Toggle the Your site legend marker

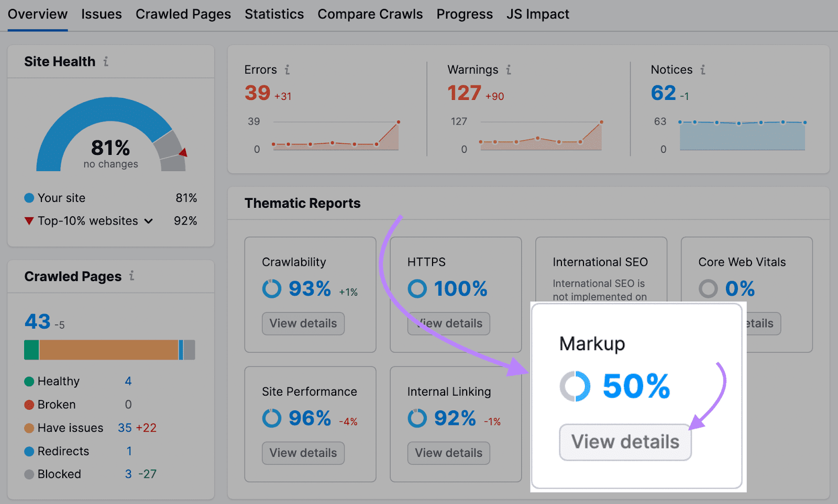point(28,198)
